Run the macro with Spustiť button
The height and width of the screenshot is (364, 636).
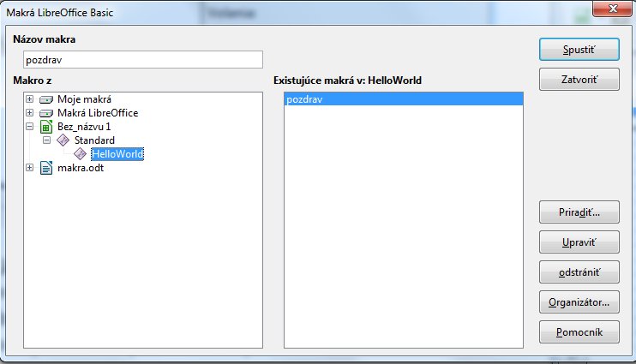point(579,50)
